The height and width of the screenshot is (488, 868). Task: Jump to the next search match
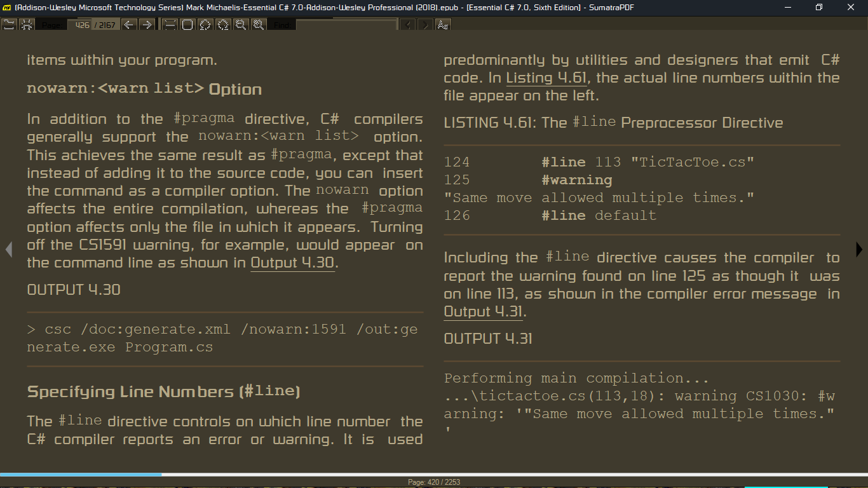coord(425,24)
